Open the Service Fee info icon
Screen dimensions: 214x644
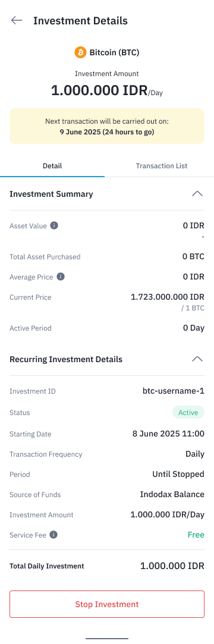tap(53, 535)
